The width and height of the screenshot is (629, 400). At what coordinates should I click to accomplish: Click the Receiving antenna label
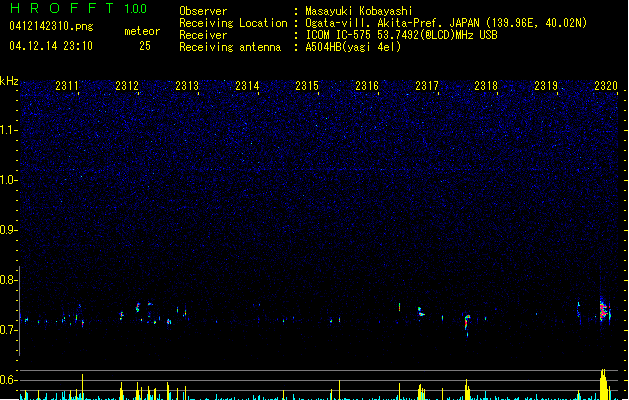click(x=230, y=47)
